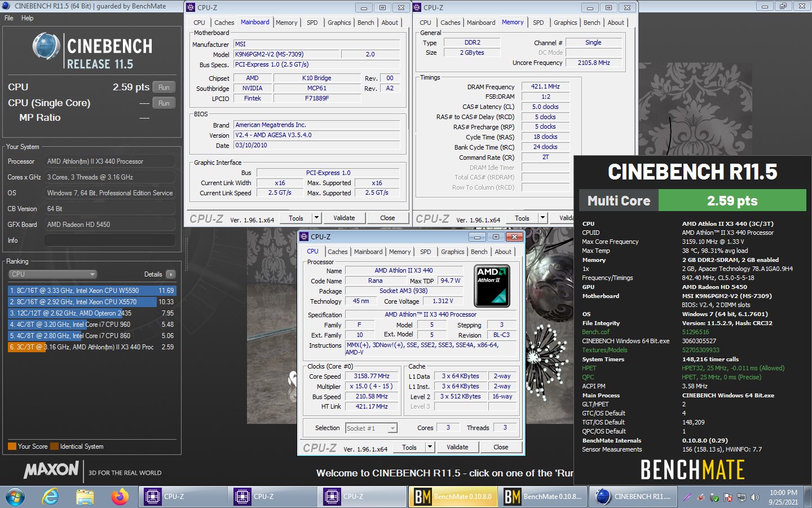Run the CPU benchmark

164,87
